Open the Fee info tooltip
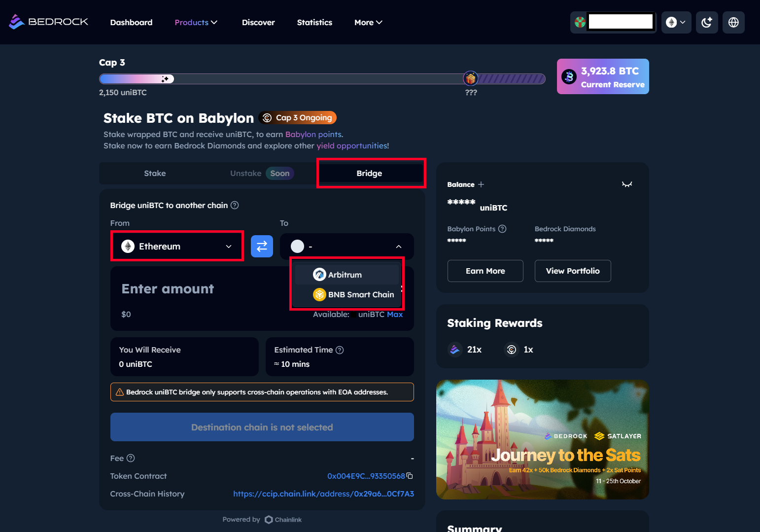 tap(130, 458)
